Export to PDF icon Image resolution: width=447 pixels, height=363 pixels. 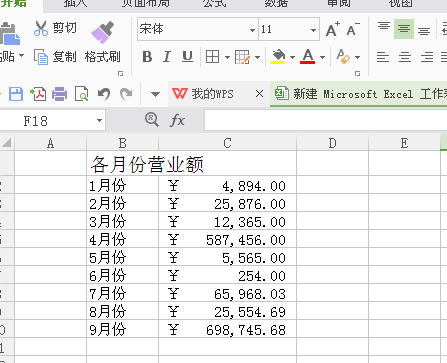38,94
